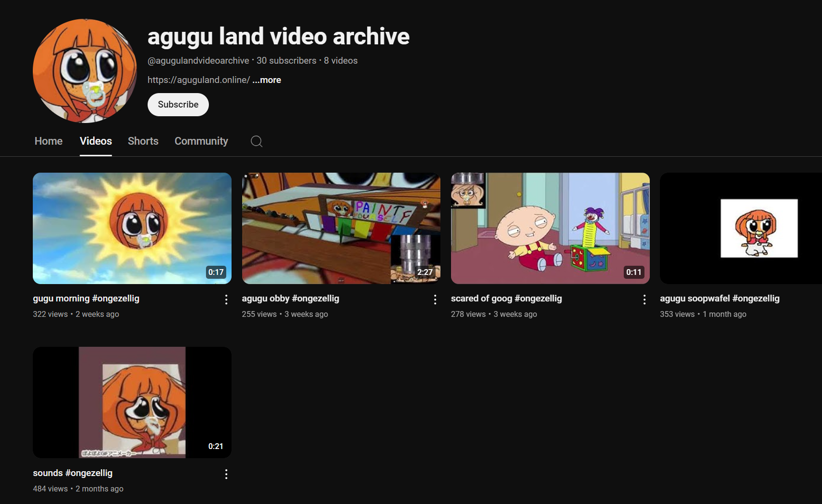The width and height of the screenshot is (822, 504).
Task: Click the 30 subscribers text
Action: pos(287,61)
